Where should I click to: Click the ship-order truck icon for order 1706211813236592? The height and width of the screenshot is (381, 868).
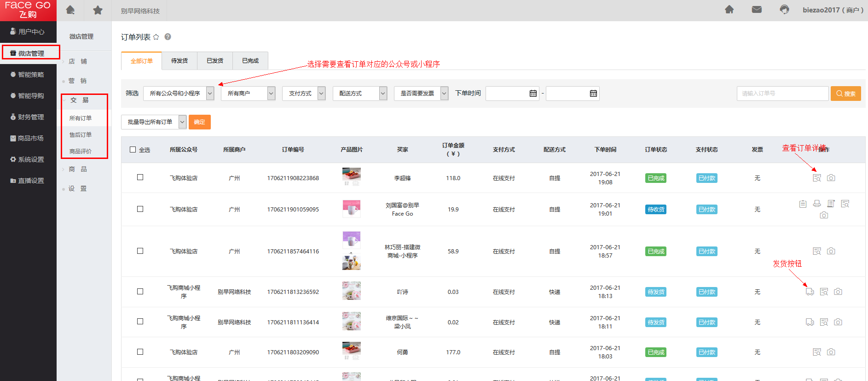coord(810,292)
